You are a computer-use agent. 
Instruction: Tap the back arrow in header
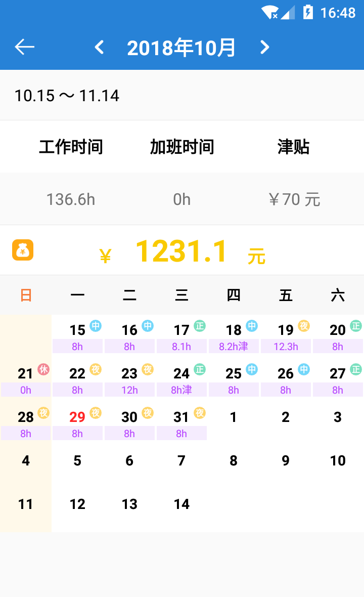click(x=24, y=47)
